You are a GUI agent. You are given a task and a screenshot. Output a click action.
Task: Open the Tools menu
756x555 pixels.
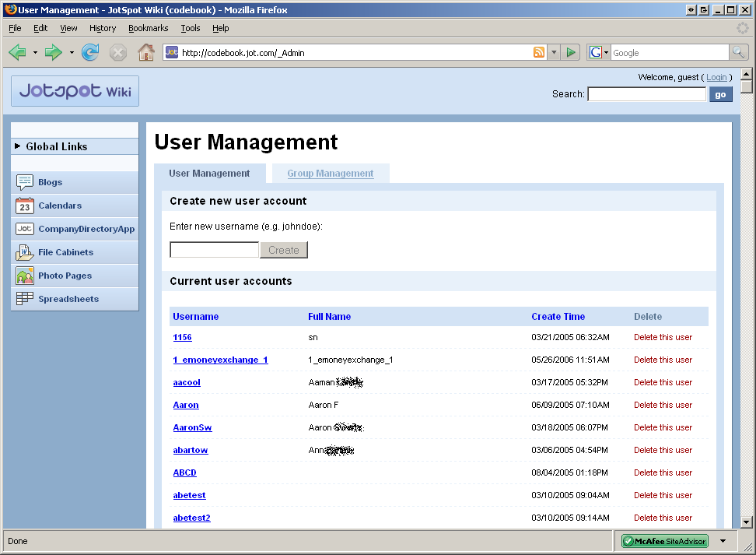(x=191, y=28)
